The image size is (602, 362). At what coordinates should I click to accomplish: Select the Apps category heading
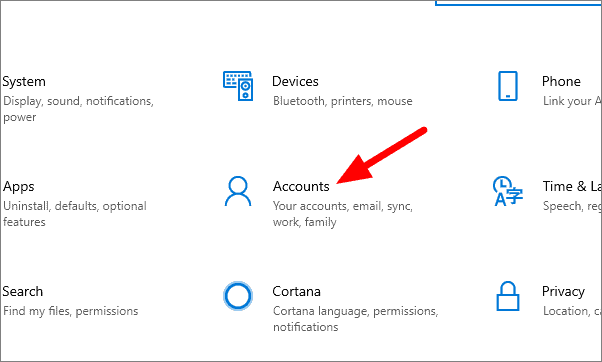(18, 187)
